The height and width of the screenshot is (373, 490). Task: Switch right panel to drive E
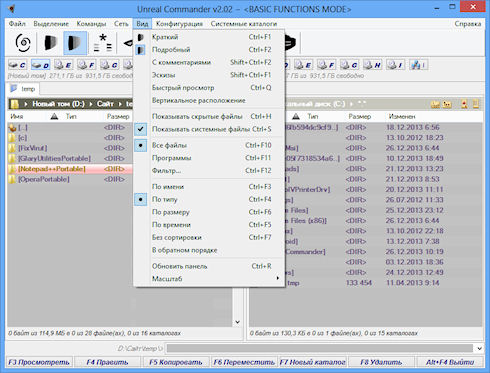click(303, 65)
